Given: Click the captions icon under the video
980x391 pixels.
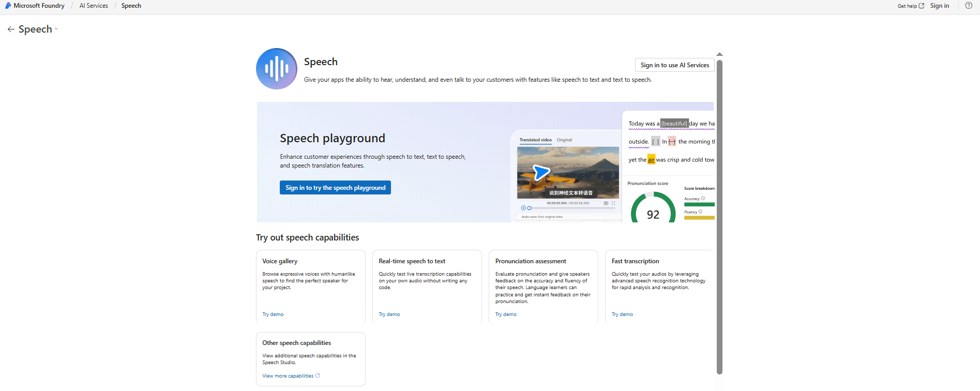Looking at the screenshot, I should (x=606, y=203).
